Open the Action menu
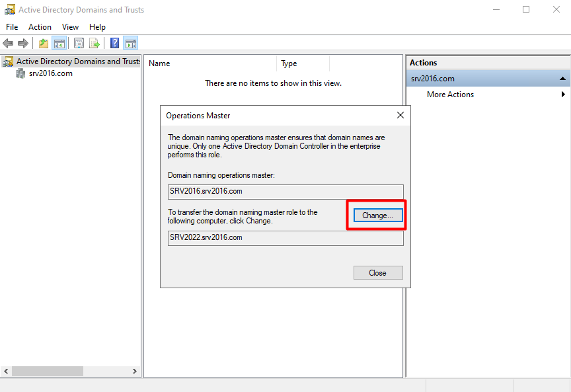 pos(40,27)
